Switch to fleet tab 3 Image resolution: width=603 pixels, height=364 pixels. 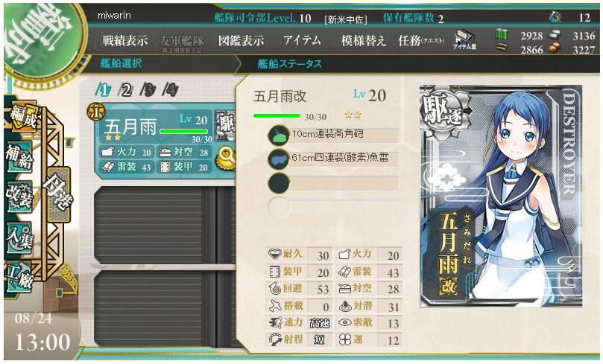[148, 90]
